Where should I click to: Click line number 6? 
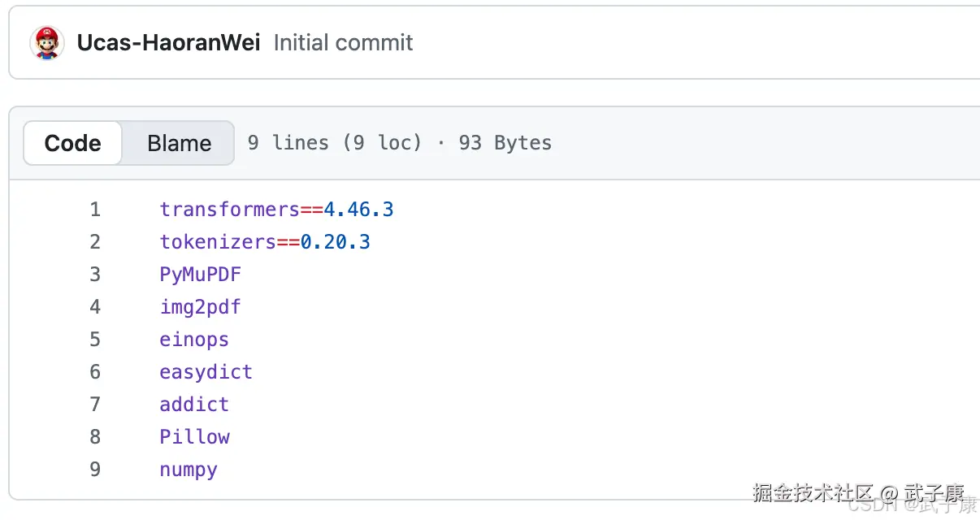(x=95, y=372)
